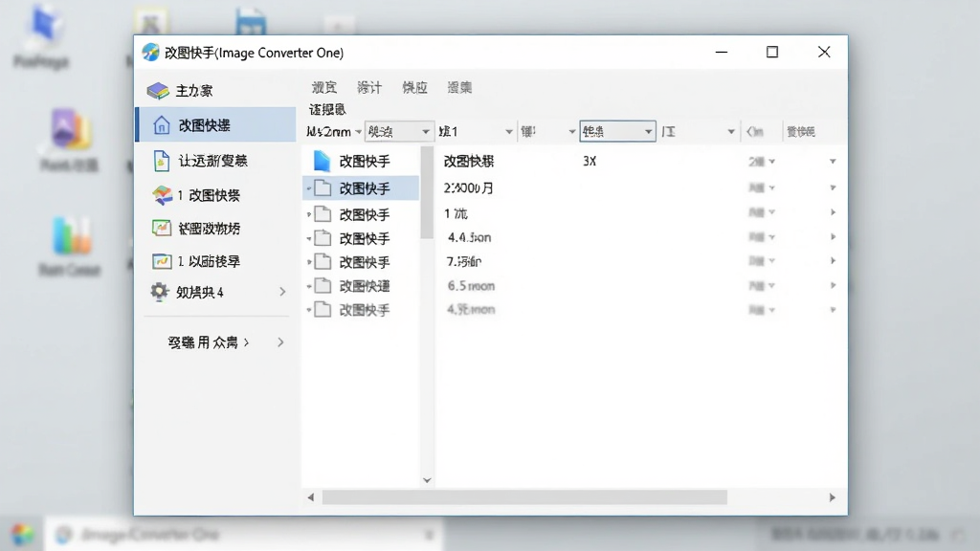Click the horizontal scrollbar's left arrow
The width and height of the screenshot is (980, 551).
pos(311,497)
